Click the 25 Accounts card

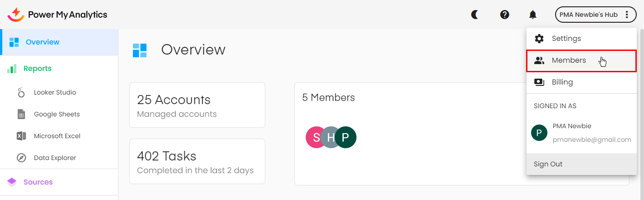tap(197, 105)
